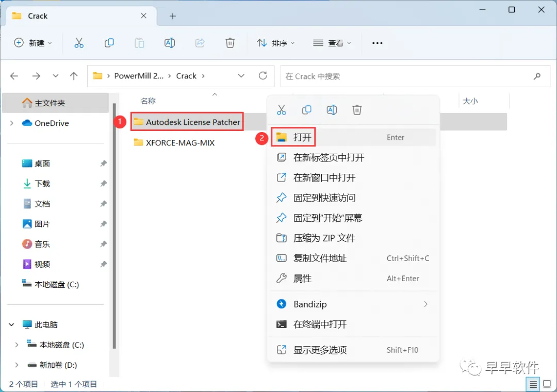Go up one folder level
Viewport: 557px width, 392px height.
click(x=74, y=76)
